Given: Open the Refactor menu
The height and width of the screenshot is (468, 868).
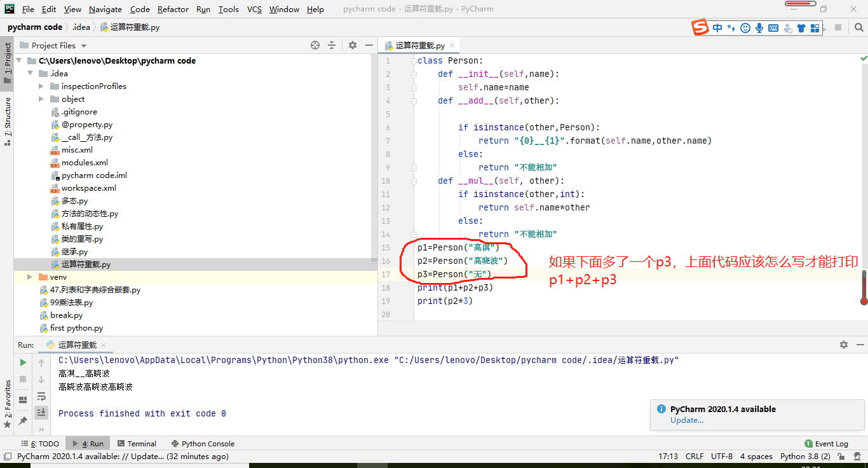Looking at the screenshot, I should click(x=173, y=9).
